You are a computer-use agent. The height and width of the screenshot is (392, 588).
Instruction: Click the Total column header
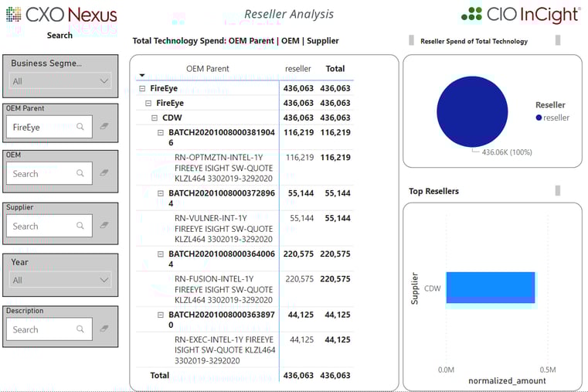(x=335, y=69)
